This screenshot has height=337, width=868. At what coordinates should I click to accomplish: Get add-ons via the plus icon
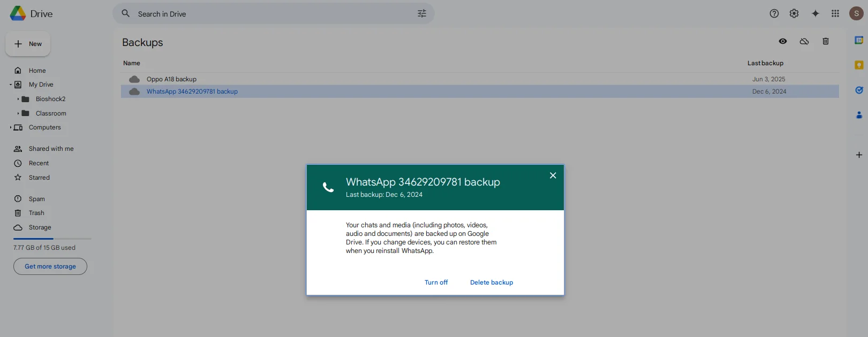tap(859, 155)
